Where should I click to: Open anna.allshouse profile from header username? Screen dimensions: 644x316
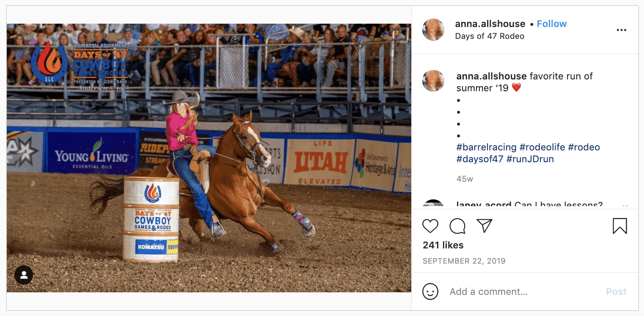point(490,24)
